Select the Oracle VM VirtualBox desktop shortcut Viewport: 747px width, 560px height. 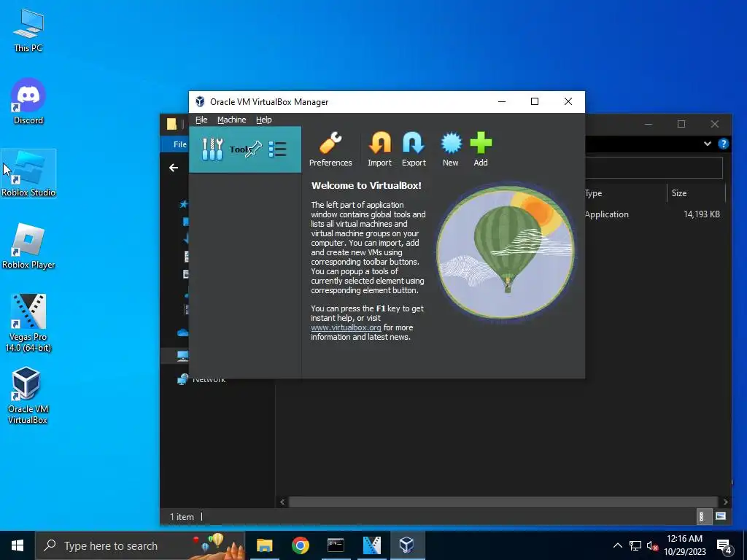coord(28,395)
